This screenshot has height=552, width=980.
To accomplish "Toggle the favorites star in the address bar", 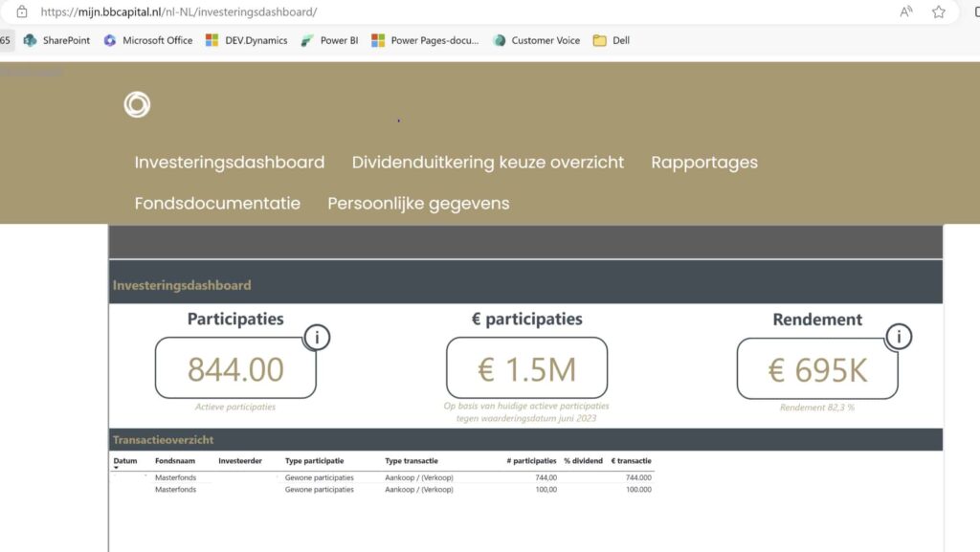I will (x=939, y=12).
